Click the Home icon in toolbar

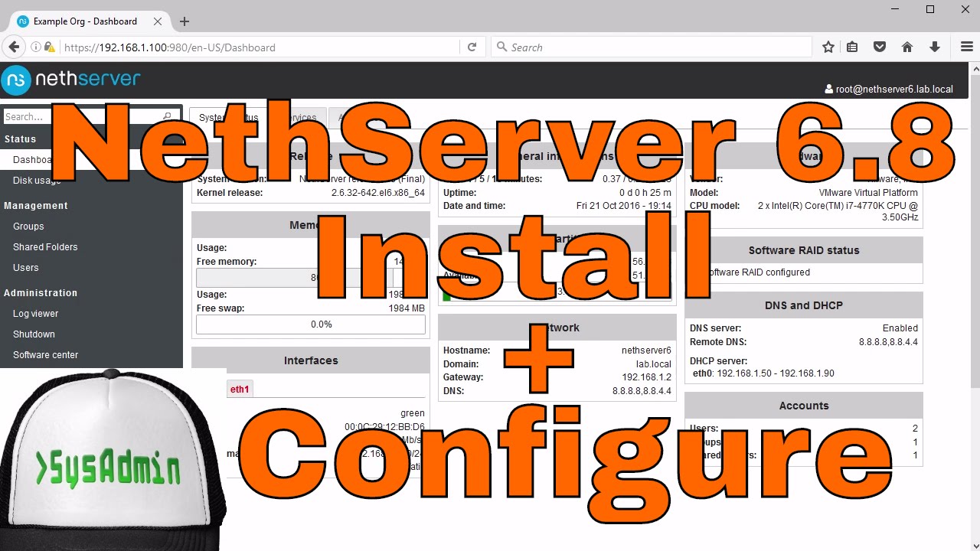coord(907,47)
